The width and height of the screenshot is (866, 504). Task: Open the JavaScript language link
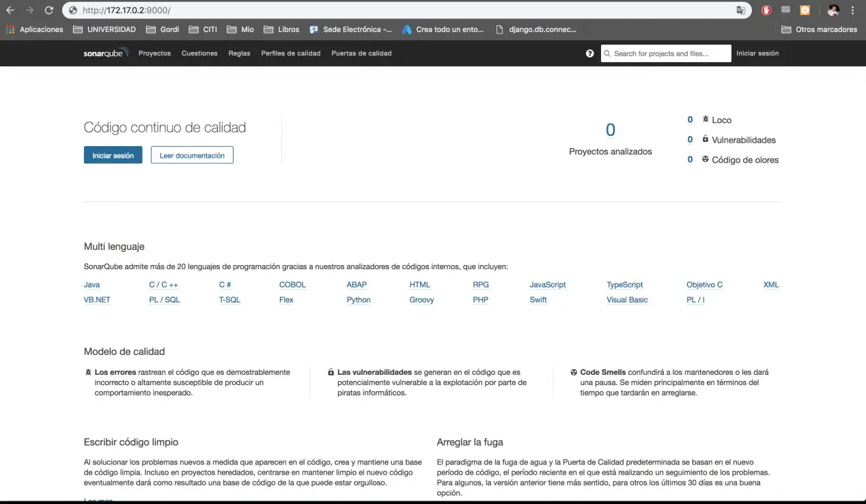click(x=548, y=285)
